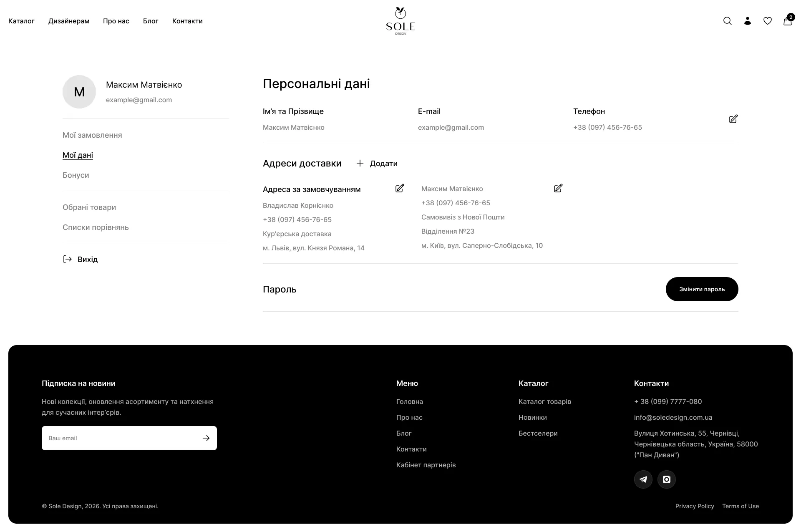This screenshot has height=532, width=801.
Task: Open footer link Блог
Action: click(x=404, y=433)
